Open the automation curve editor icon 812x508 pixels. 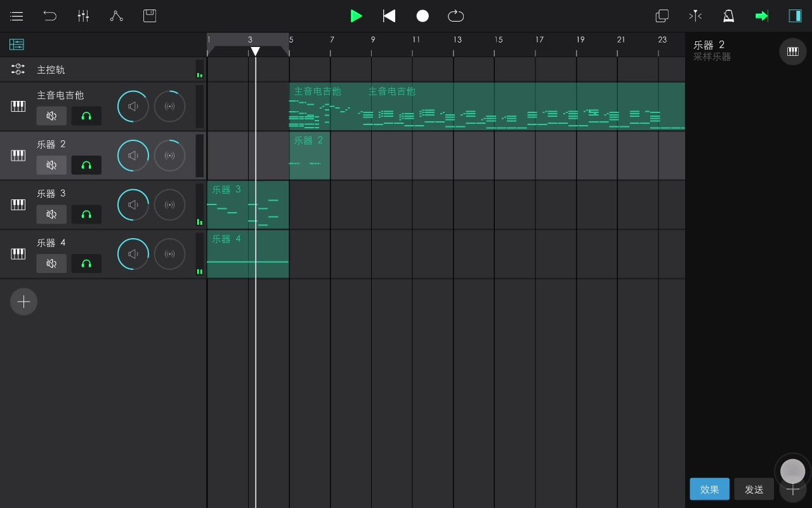[x=116, y=16]
